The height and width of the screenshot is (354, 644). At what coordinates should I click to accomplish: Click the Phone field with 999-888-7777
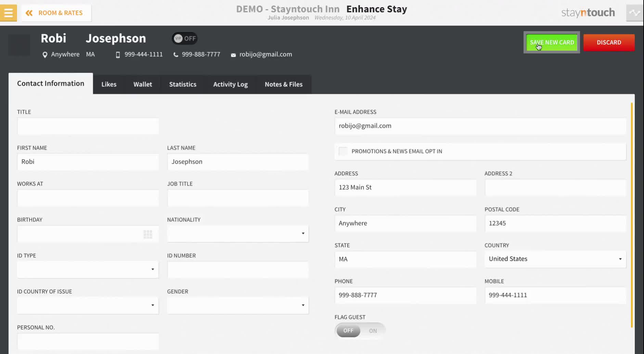[x=405, y=295]
